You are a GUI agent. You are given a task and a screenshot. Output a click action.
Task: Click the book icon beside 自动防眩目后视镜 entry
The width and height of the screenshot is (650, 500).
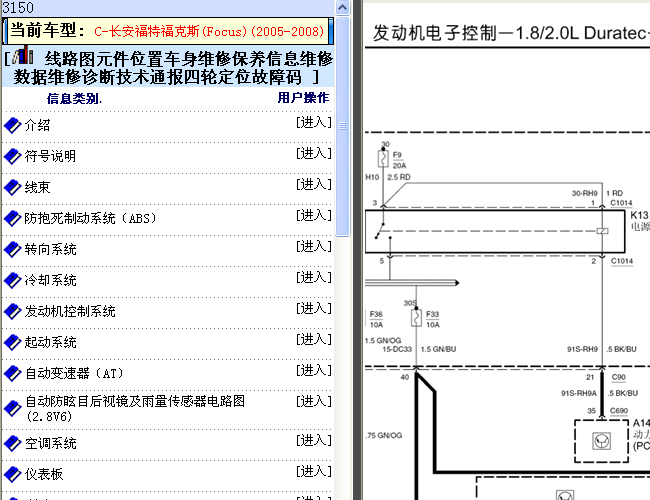click(12, 408)
